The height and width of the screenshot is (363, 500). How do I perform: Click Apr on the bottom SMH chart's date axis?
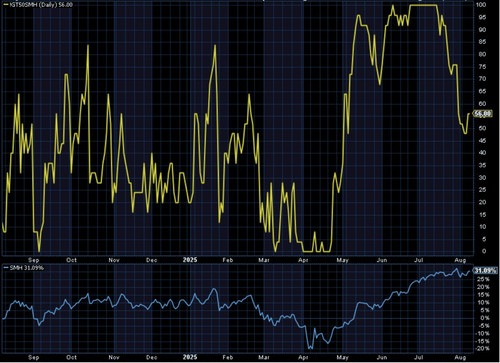pyautogui.click(x=303, y=357)
